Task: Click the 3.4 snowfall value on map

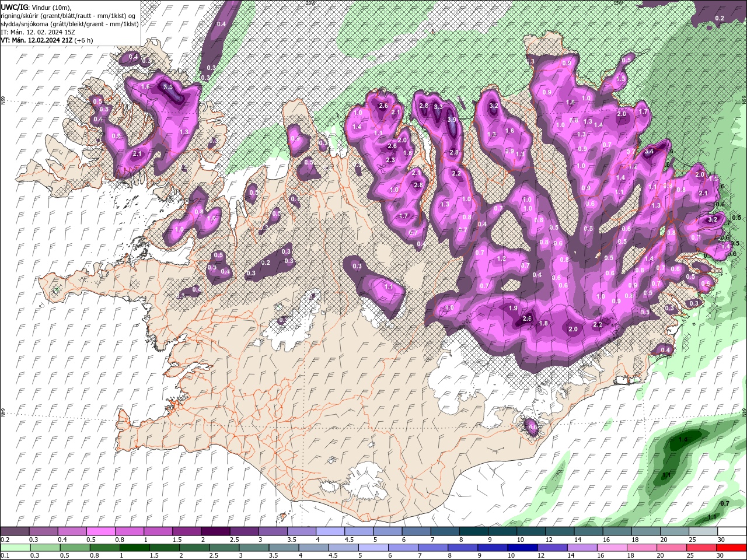Action: [649, 152]
